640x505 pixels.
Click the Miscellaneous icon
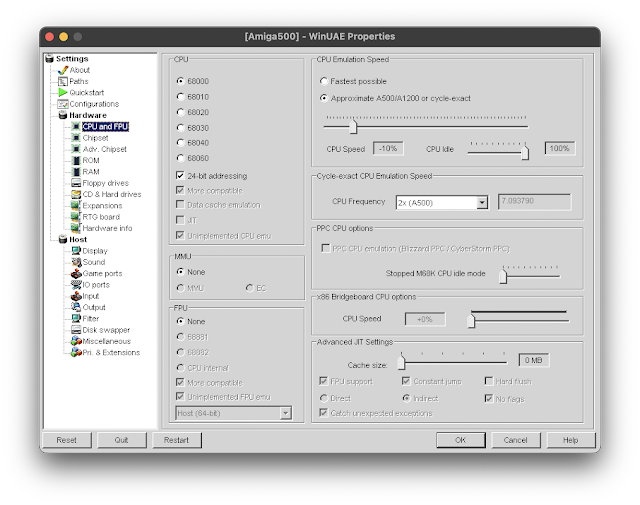76,341
